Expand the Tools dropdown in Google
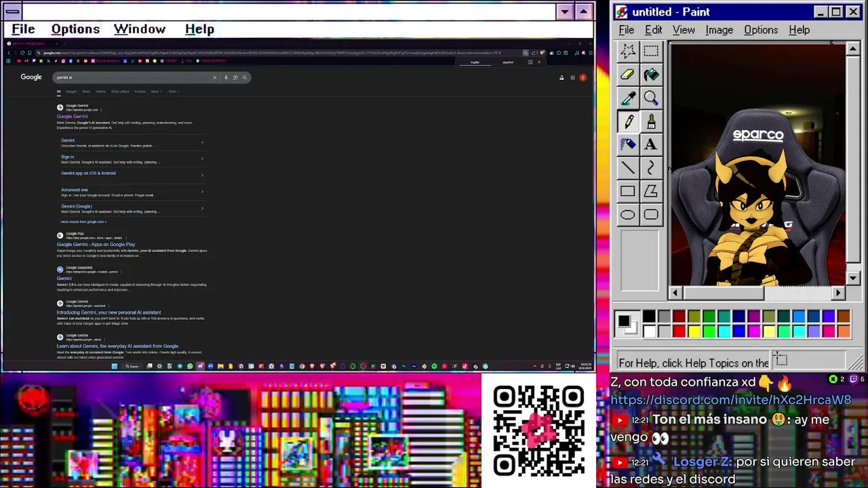This screenshot has height=488, width=868. (173, 91)
